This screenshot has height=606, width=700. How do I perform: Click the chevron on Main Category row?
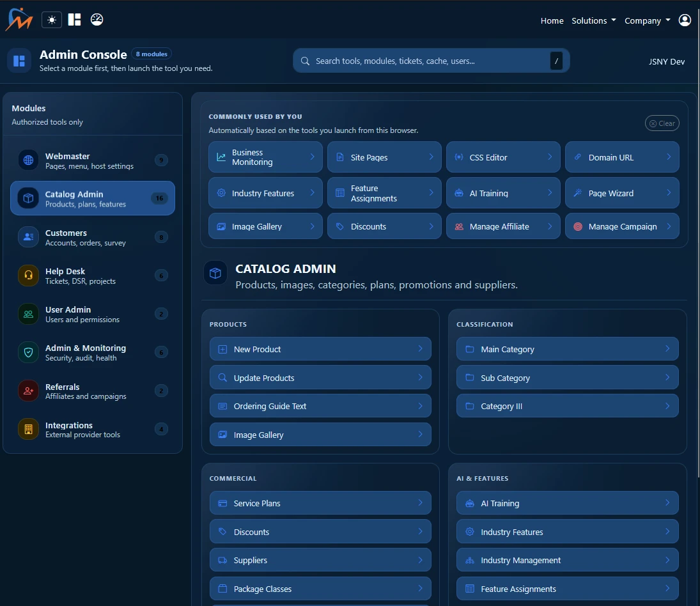coord(667,348)
